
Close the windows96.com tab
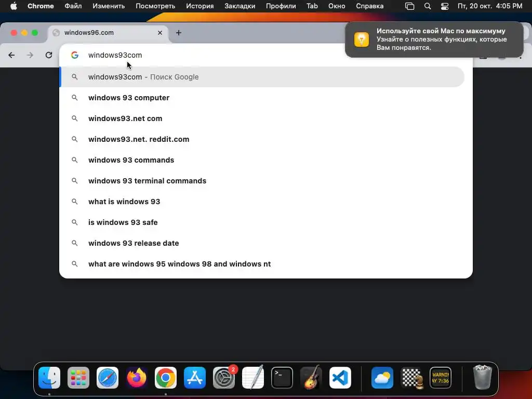[160, 33]
